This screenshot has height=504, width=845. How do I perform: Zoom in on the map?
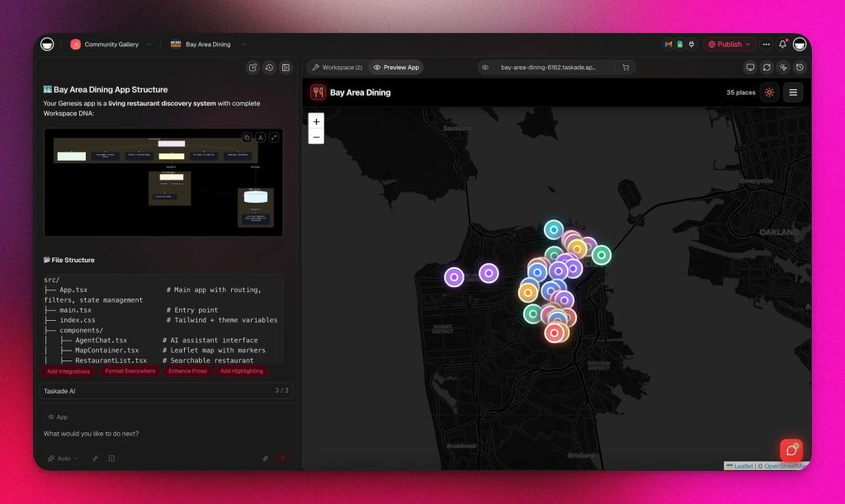(x=316, y=122)
